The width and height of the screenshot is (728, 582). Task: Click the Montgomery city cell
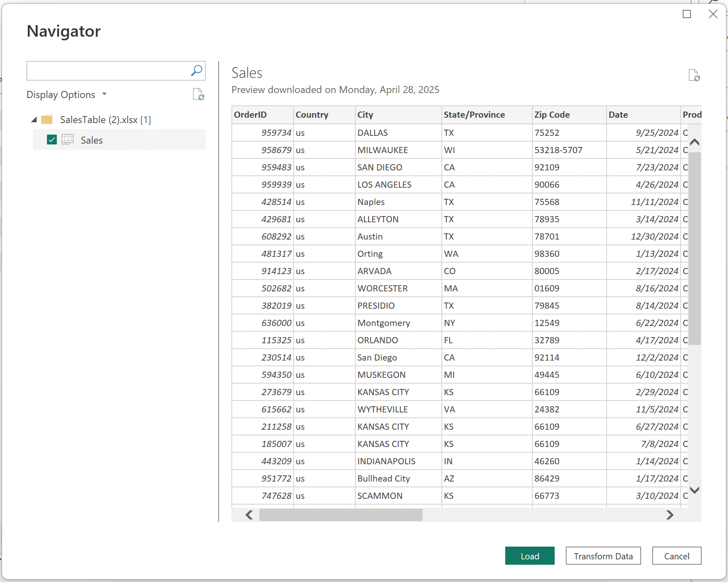coord(399,323)
